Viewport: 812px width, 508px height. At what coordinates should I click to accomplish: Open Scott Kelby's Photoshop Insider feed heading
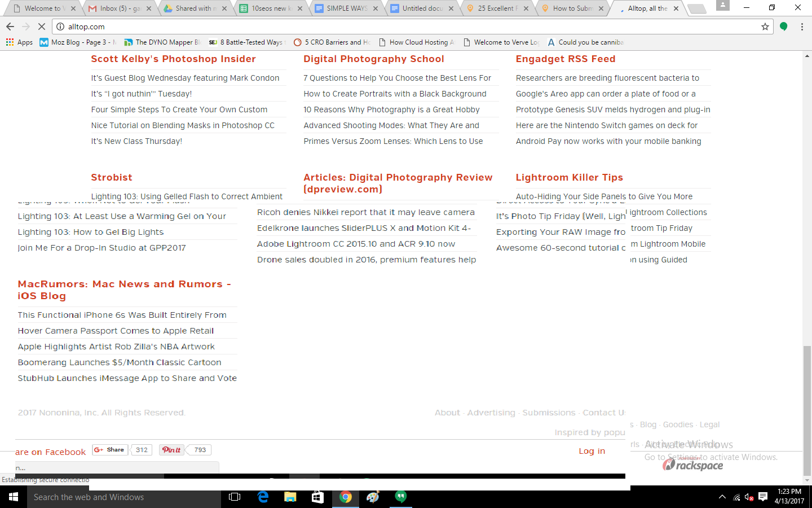coord(173,59)
